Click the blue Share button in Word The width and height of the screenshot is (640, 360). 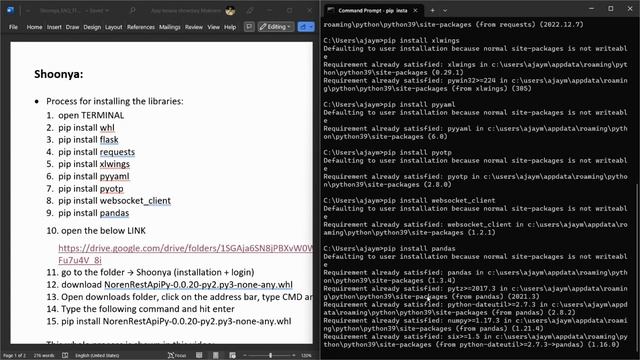click(x=306, y=27)
